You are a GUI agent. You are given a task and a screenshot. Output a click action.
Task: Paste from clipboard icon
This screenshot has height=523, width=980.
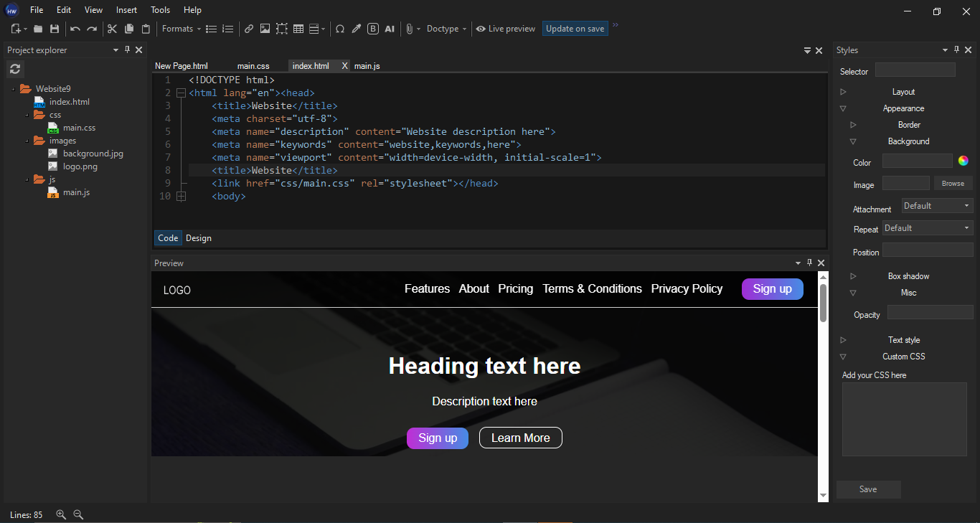point(146,29)
